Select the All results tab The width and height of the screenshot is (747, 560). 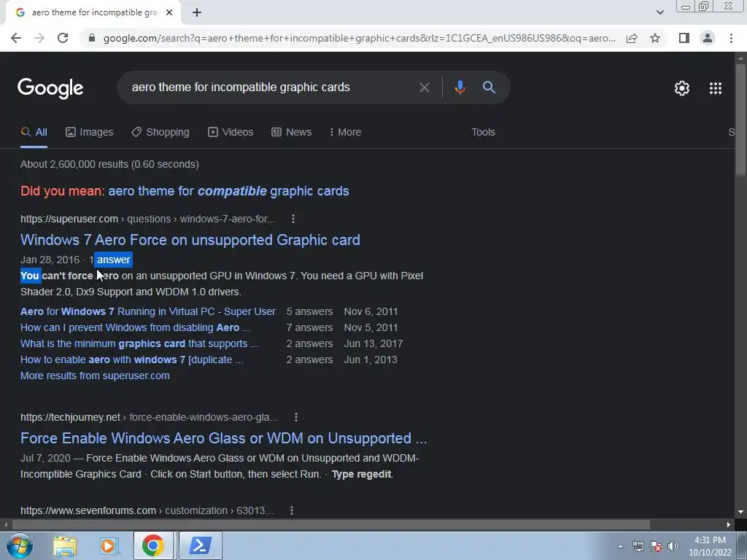point(34,133)
